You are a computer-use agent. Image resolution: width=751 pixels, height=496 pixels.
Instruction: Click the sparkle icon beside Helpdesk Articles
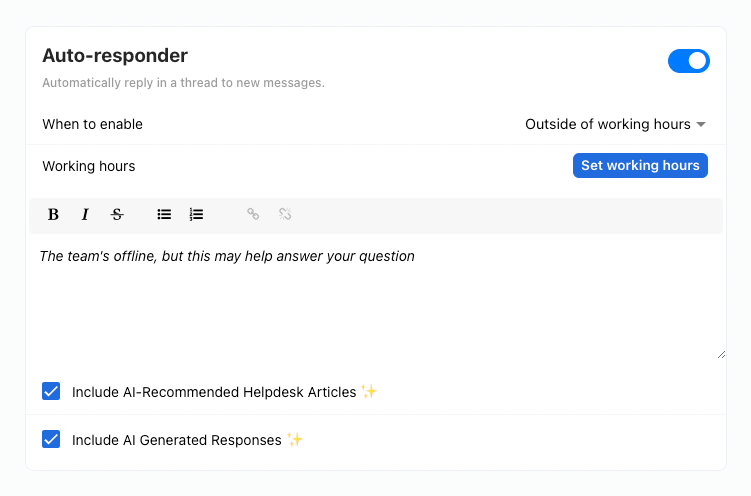pyautogui.click(x=369, y=392)
